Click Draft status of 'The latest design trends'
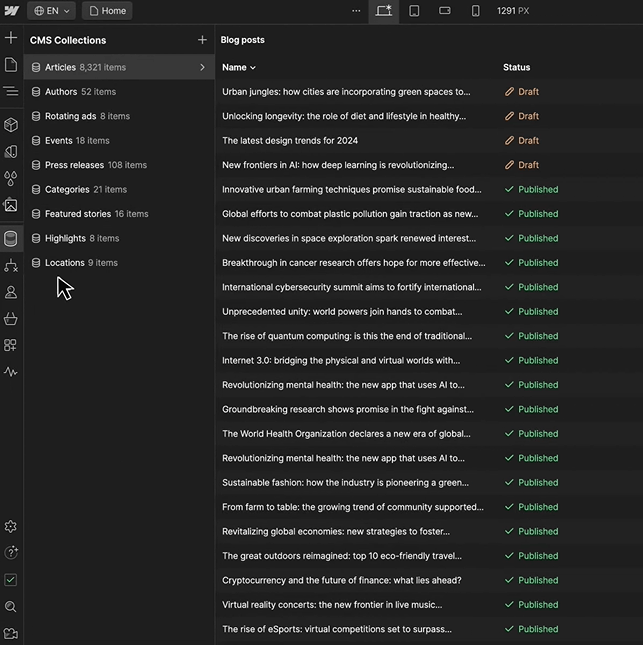Screen dimensions: 643x645 coord(522,141)
